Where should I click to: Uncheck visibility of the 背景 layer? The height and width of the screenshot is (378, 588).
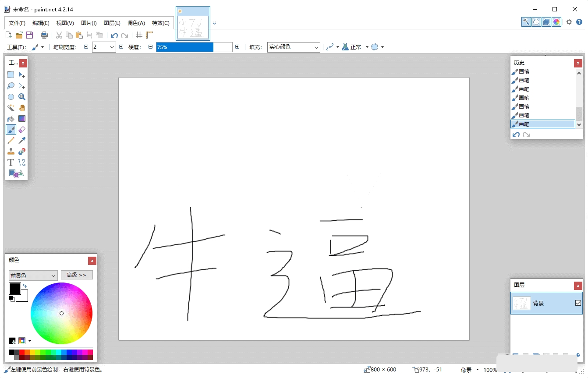click(x=578, y=303)
